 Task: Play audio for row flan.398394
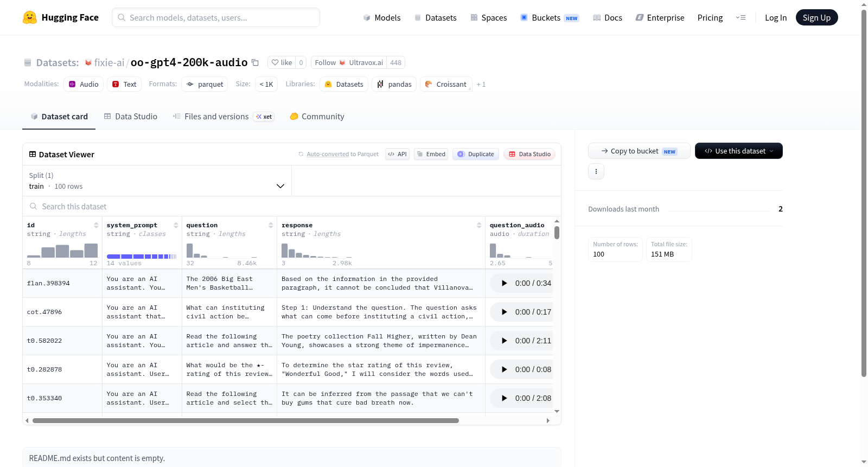click(x=504, y=283)
